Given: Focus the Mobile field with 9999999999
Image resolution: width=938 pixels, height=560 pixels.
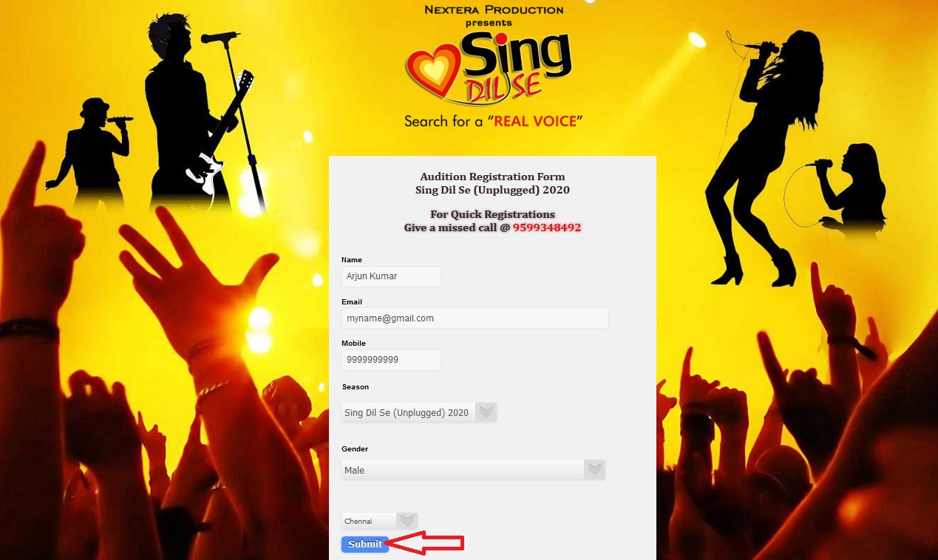Looking at the screenshot, I should [391, 360].
